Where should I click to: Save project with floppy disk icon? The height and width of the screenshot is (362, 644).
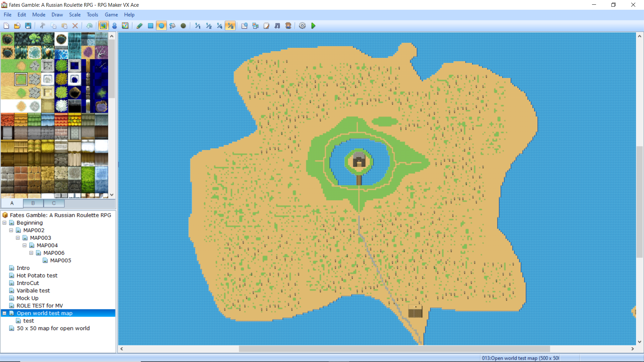point(28,26)
